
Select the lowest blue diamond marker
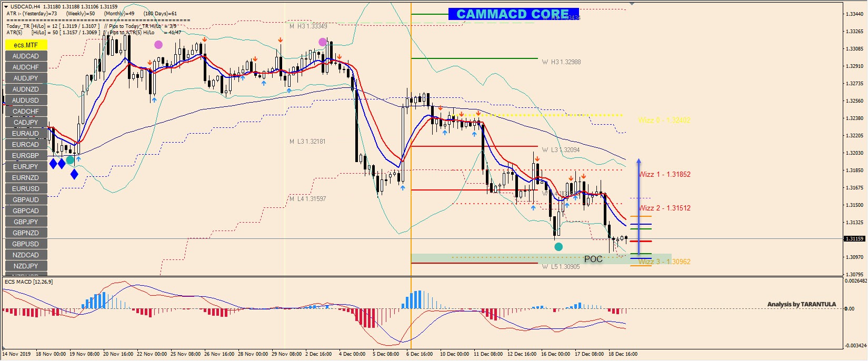click(74, 174)
